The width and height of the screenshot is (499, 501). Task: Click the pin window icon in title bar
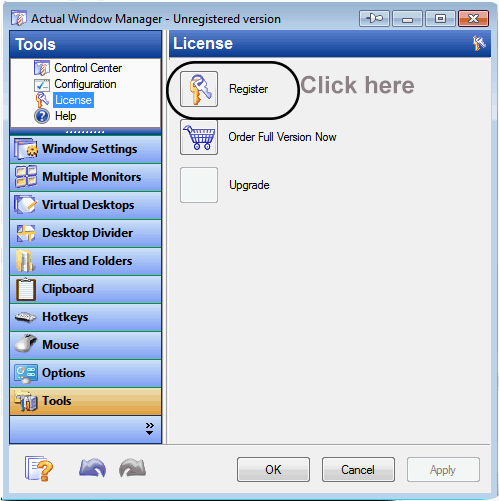pos(374,18)
